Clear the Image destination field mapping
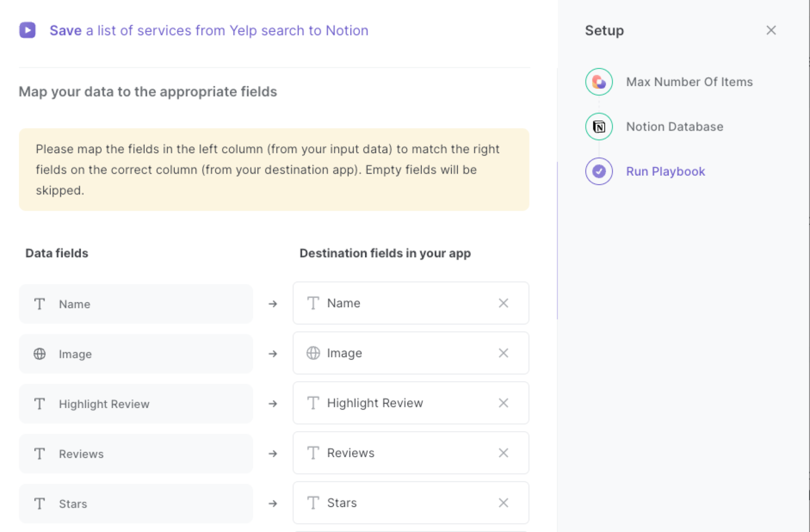Screen dimensions: 810x532 (x=503, y=353)
